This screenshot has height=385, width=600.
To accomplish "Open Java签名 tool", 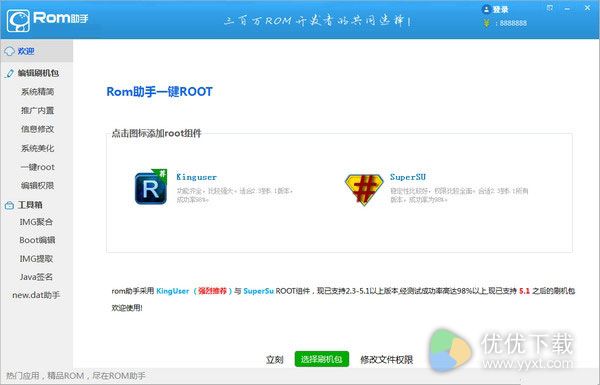I will click(x=36, y=277).
